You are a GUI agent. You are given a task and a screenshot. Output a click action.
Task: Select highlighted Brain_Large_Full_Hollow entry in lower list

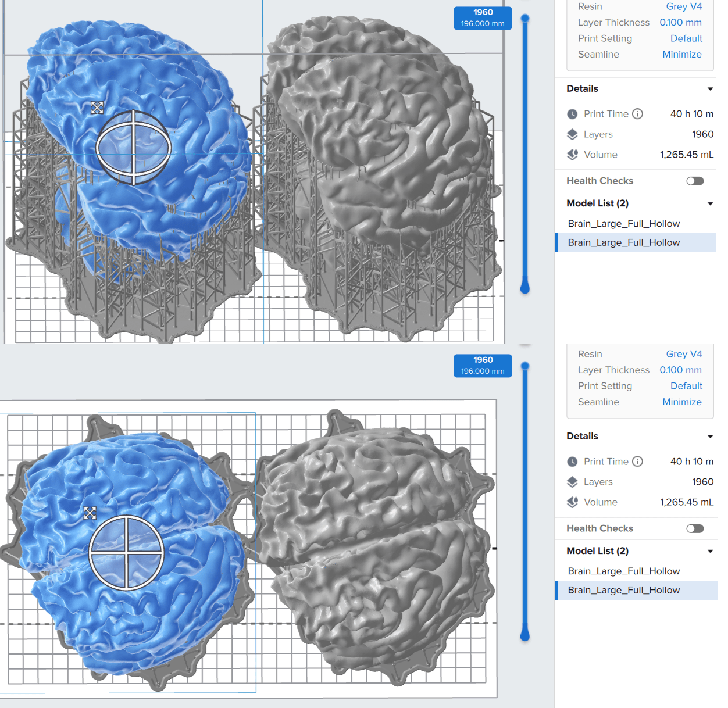[623, 590]
